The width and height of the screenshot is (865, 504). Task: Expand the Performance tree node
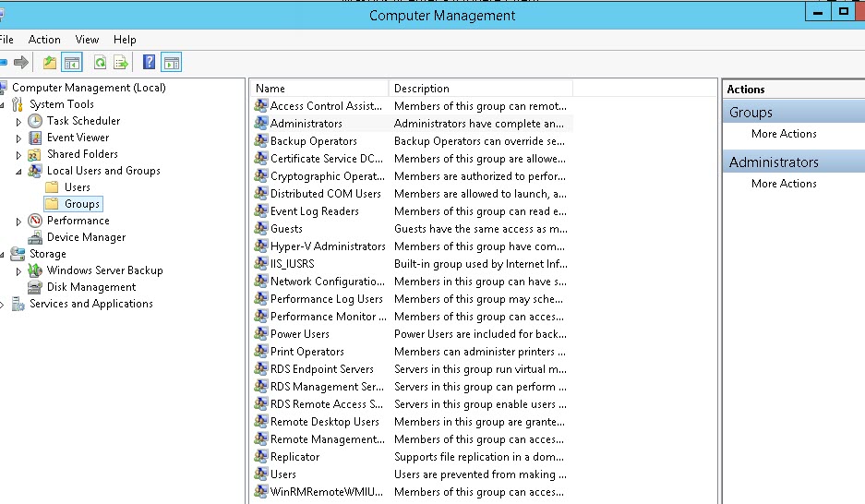coord(19,222)
